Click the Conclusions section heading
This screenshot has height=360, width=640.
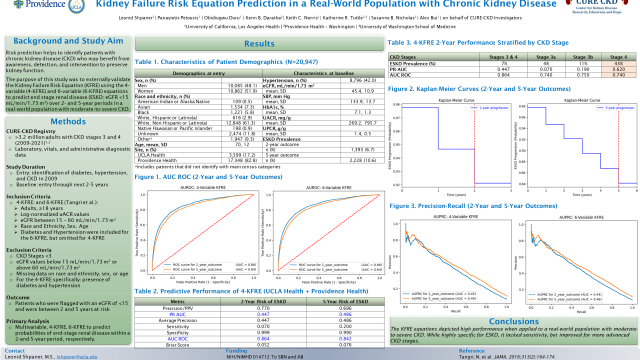(513, 321)
